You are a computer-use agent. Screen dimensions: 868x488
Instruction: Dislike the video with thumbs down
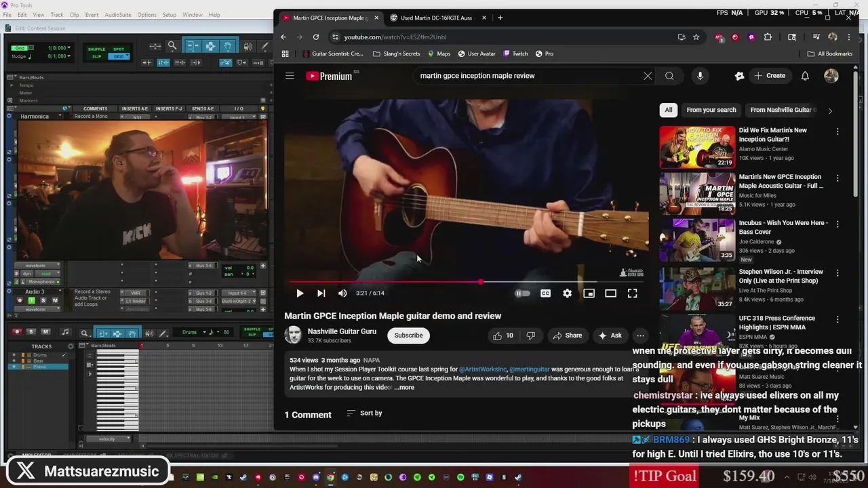(531, 335)
